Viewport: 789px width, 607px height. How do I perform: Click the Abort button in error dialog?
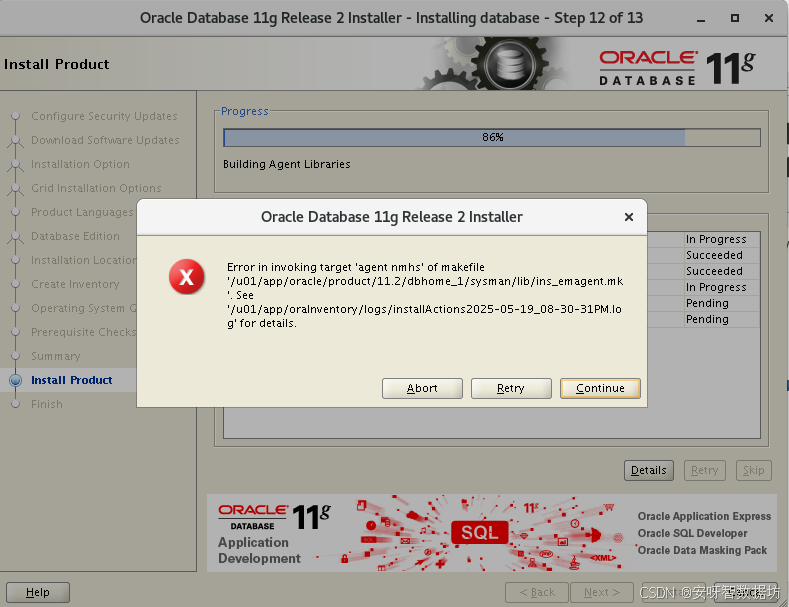click(x=422, y=388)
